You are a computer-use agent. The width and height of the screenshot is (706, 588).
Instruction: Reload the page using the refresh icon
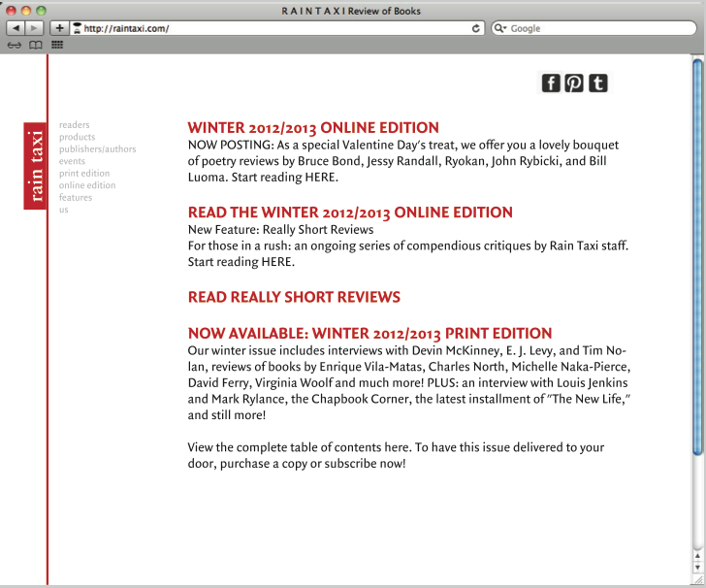(x=475, y=28)
